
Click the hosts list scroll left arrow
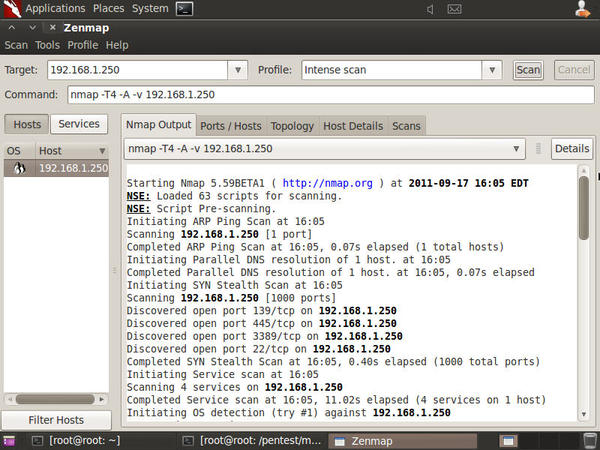pos(10,399)
